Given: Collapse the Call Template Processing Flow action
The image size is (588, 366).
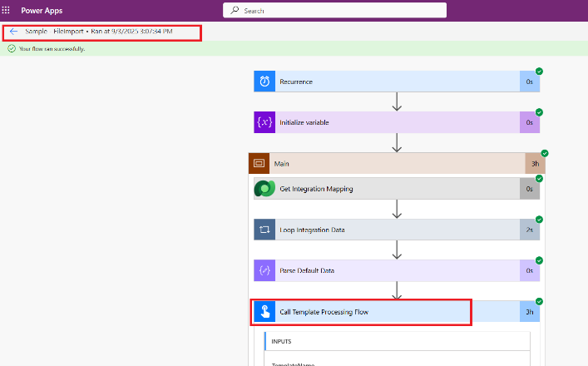Looking at the screenshot, I should [x=374, y=312].
